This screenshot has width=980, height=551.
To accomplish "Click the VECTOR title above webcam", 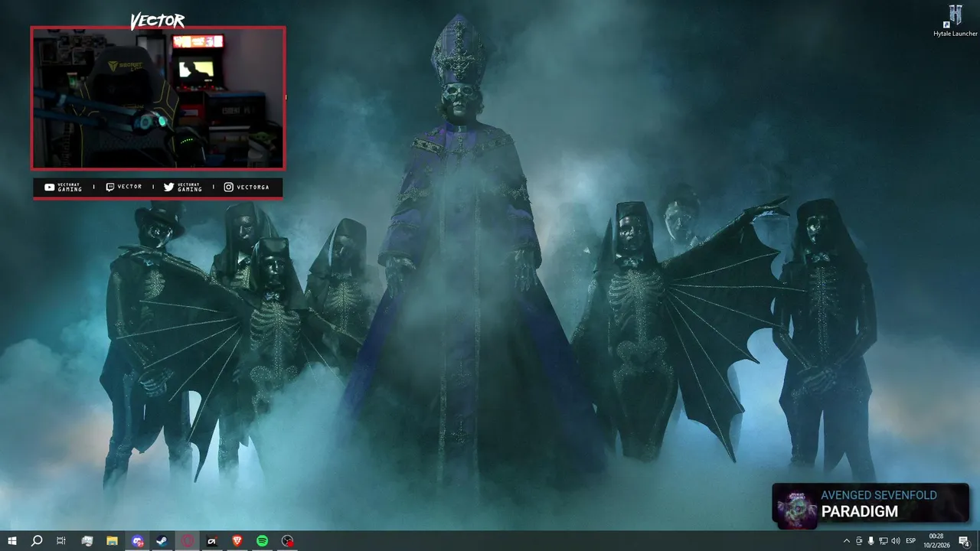I will point(157,21).
